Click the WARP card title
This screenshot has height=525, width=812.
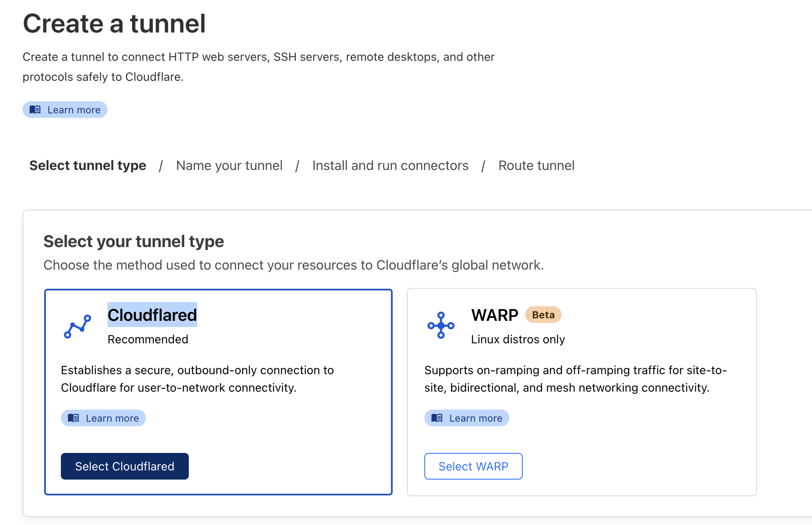pos(495,315)
